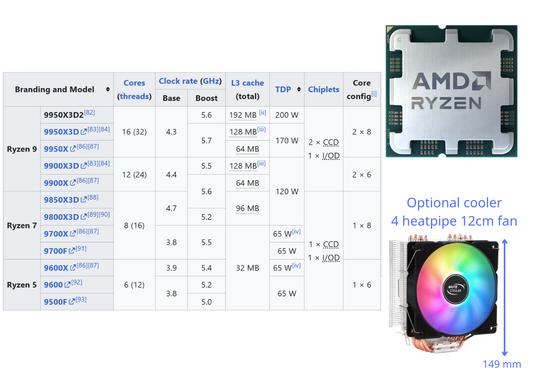
Task: Click the GHz link in header
Action: point(211,81)
